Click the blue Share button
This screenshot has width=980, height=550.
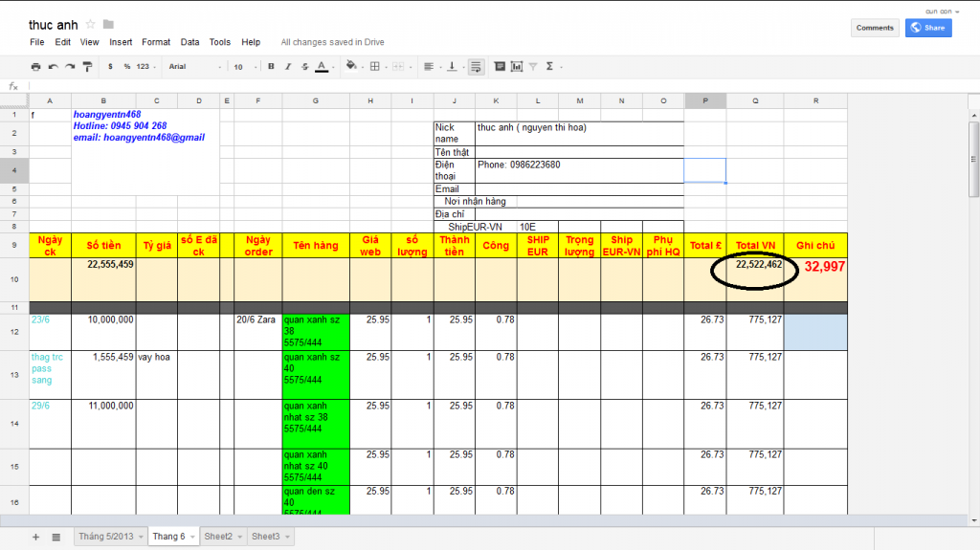coord(927,28)
